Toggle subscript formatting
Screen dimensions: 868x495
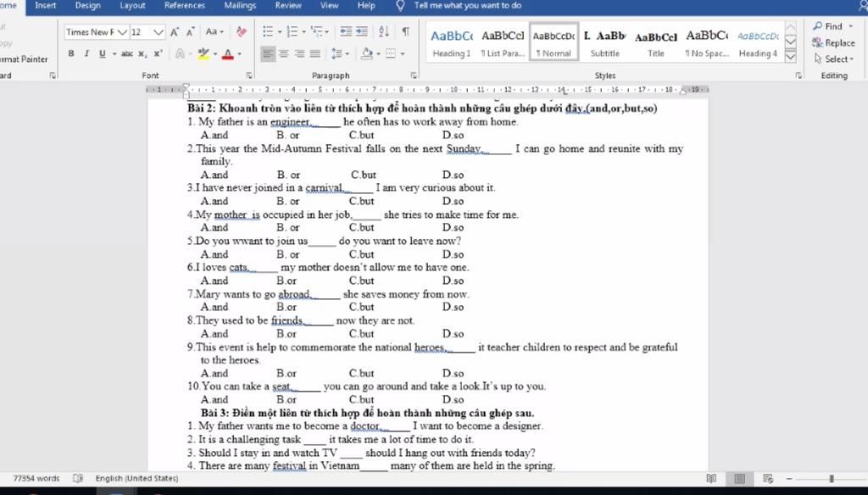tap(142, 53)
